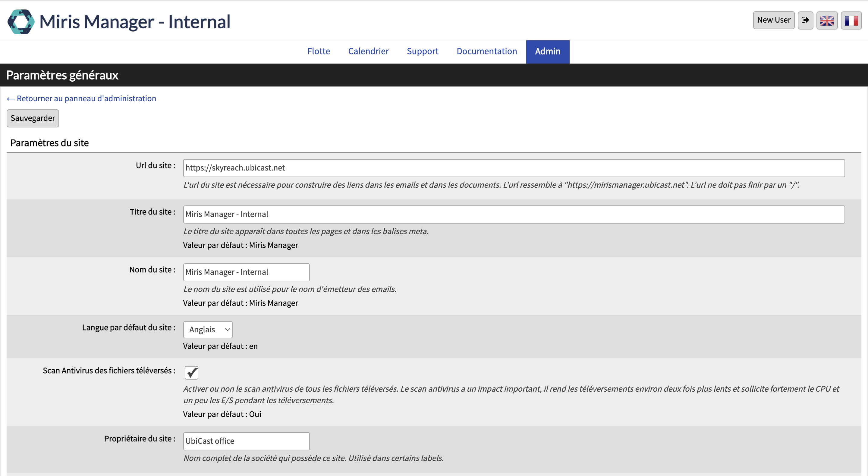Click 'Valeur par défaut : en' text

click(220, 346)
